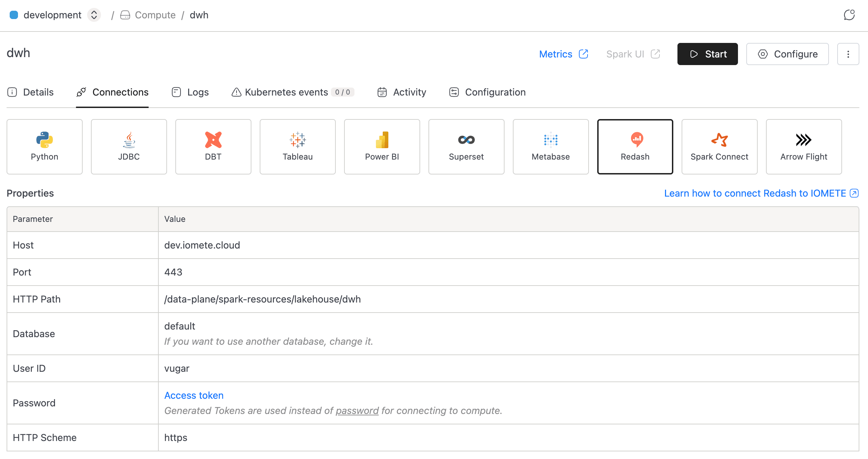
Task: Click the Configure button
Action: click(787, 54)
